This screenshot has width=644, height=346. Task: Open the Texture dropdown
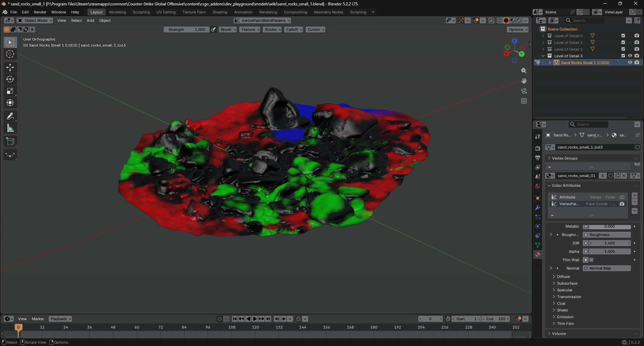coord(250,30)
